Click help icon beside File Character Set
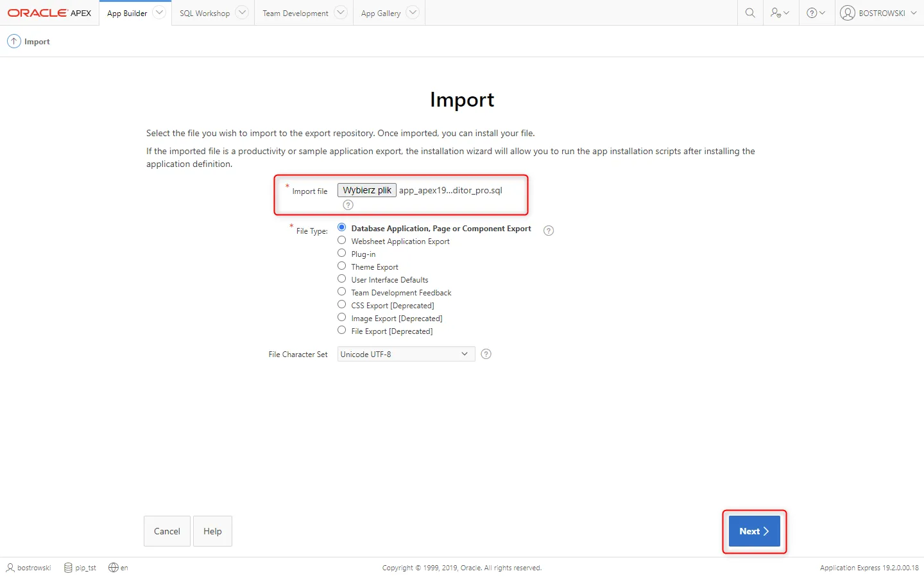 click(486, 354)
